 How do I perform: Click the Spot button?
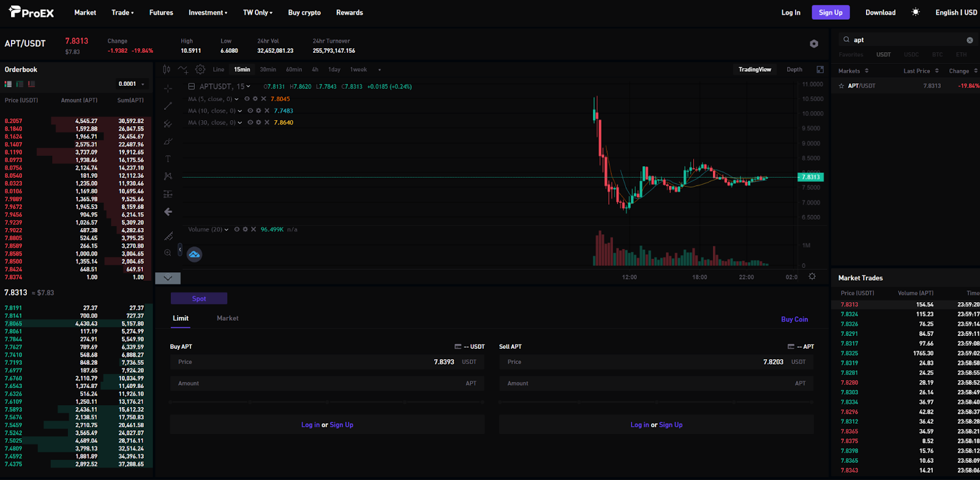pyautogui.click(x=199, y=299)
